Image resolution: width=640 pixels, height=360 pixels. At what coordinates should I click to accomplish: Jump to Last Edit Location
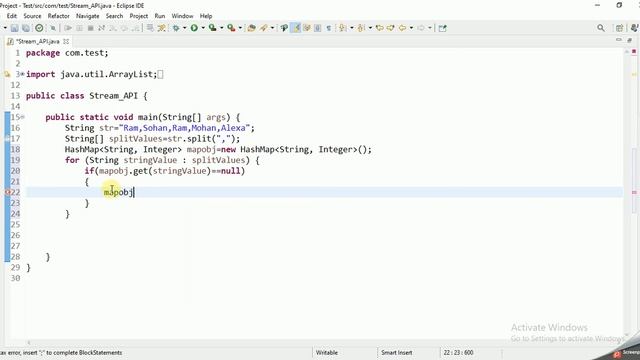click(380, 28)
